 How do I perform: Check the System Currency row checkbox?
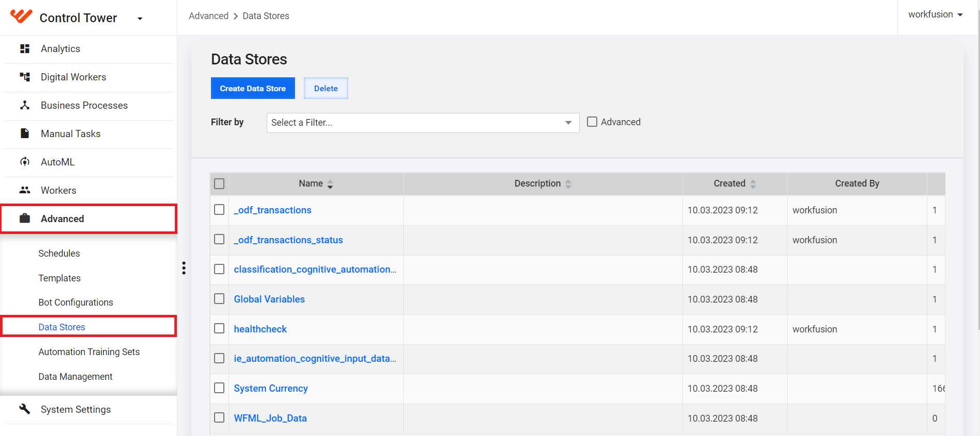219,388
